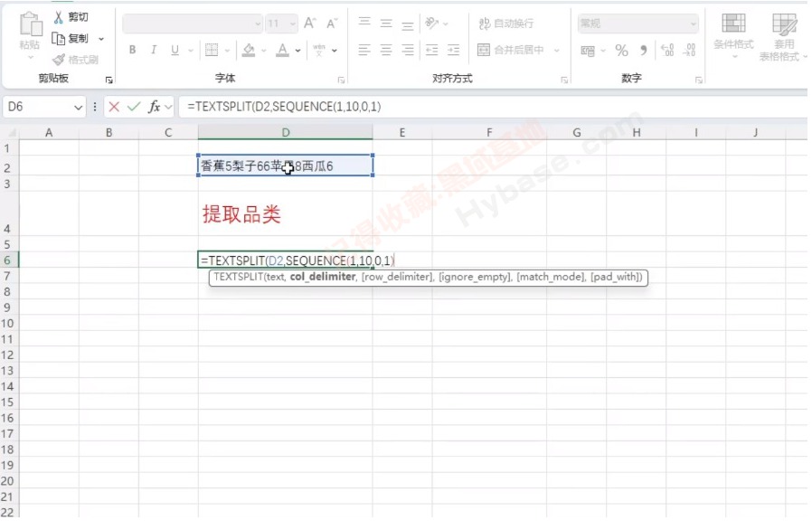Click inside the formula bar text
The height and width of the screenshot is (530, 812).
click(x=284, y=107)
